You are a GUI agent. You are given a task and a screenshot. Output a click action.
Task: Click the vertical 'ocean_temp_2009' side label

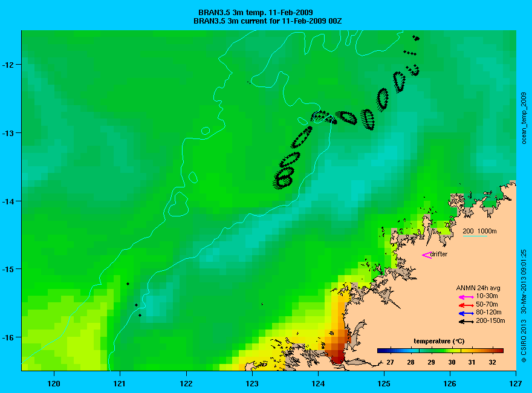click(524, 118)
